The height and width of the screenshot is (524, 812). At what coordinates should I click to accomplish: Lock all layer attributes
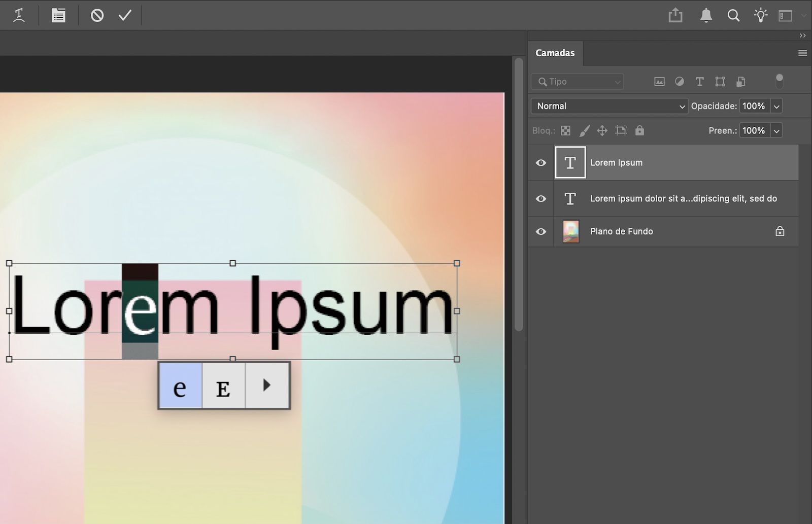point(639,130)
